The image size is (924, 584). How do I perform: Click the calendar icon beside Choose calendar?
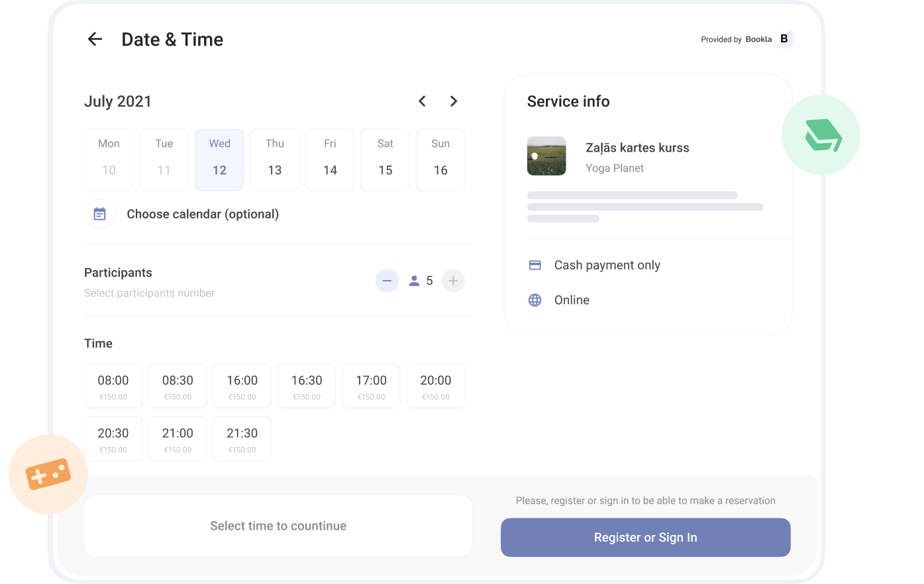coord(100,214)
